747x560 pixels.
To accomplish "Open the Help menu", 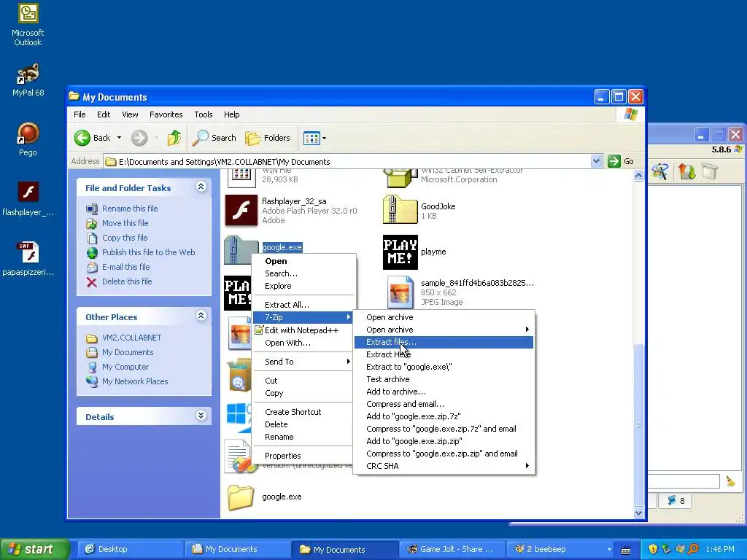I will pyautogui.click(x=231, y=114).
